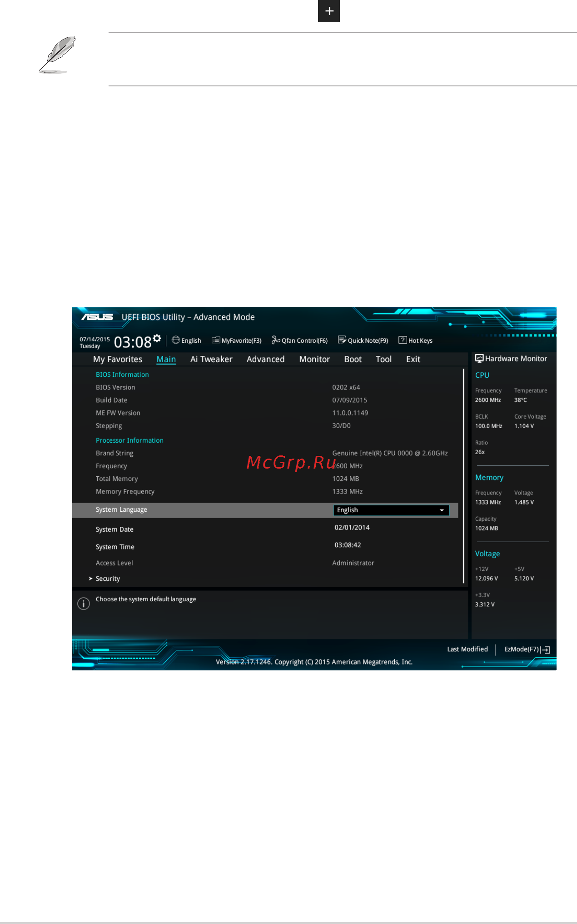
Task: Click the version copyright footer text
Action: tap(314, 662)
